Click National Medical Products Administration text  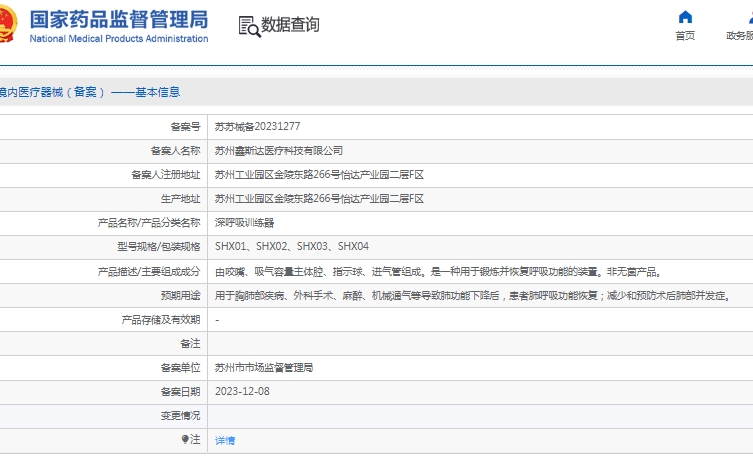tap(119, 39)
